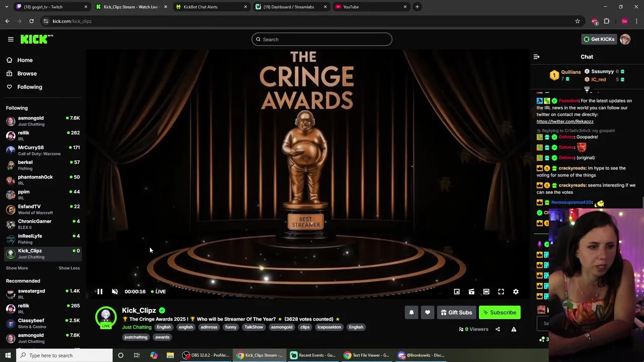
Task: Open the player settings gear
Action: point(516,292)
